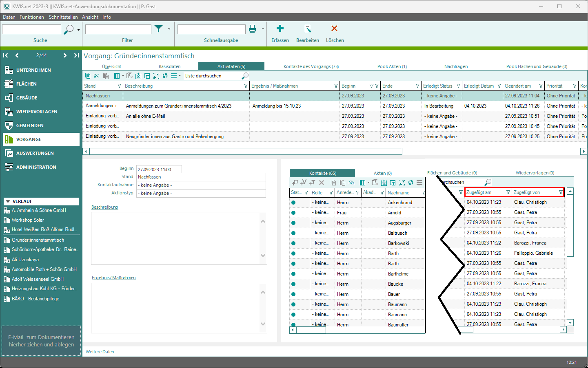
Task: Open the Schnittstellen menu
Action: (63, 17)
